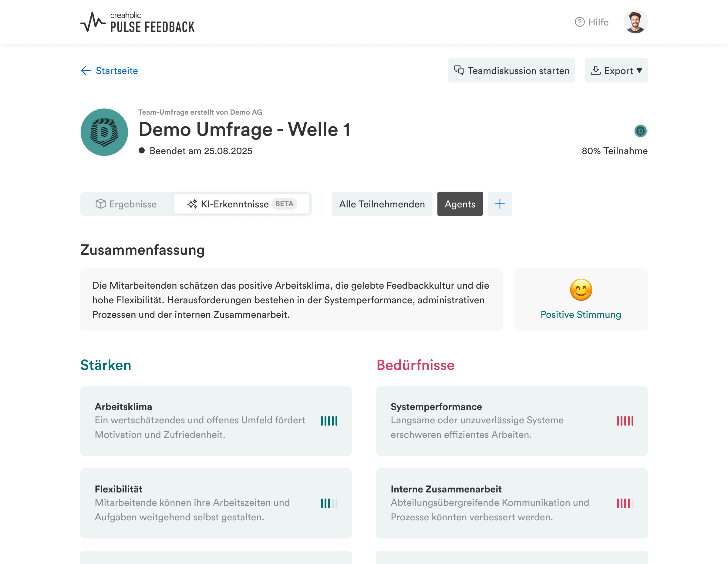Click the small participant avatar above 80% Teilnahme

pyautogui.click(x=640, y=131)
